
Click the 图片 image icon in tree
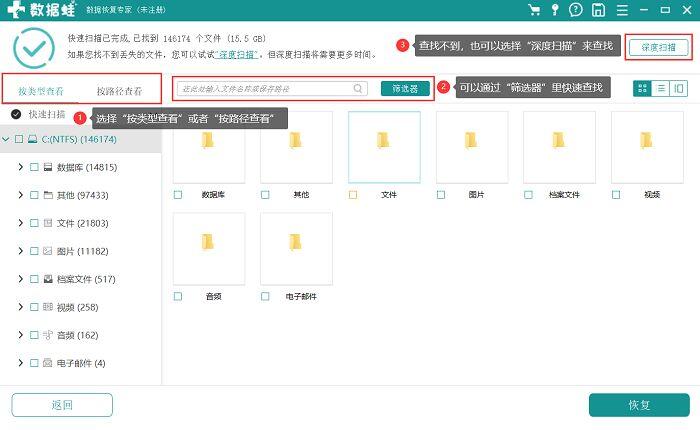point(48,251)
